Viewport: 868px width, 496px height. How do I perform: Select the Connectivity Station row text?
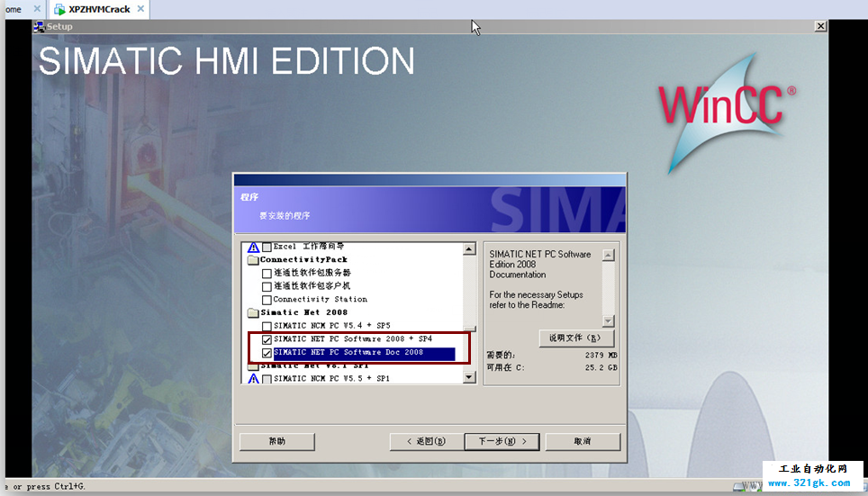[320, 300]
